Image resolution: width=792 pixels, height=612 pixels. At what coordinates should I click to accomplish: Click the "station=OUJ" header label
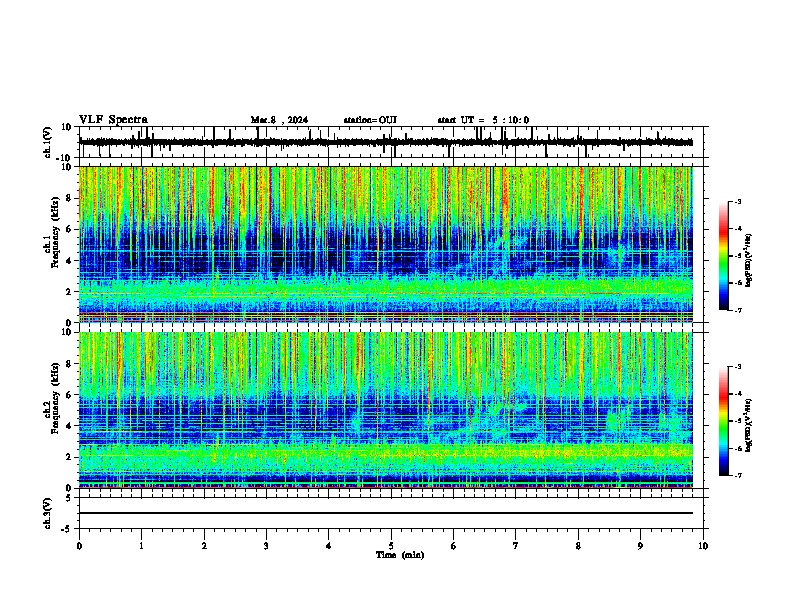click(370, 120)
